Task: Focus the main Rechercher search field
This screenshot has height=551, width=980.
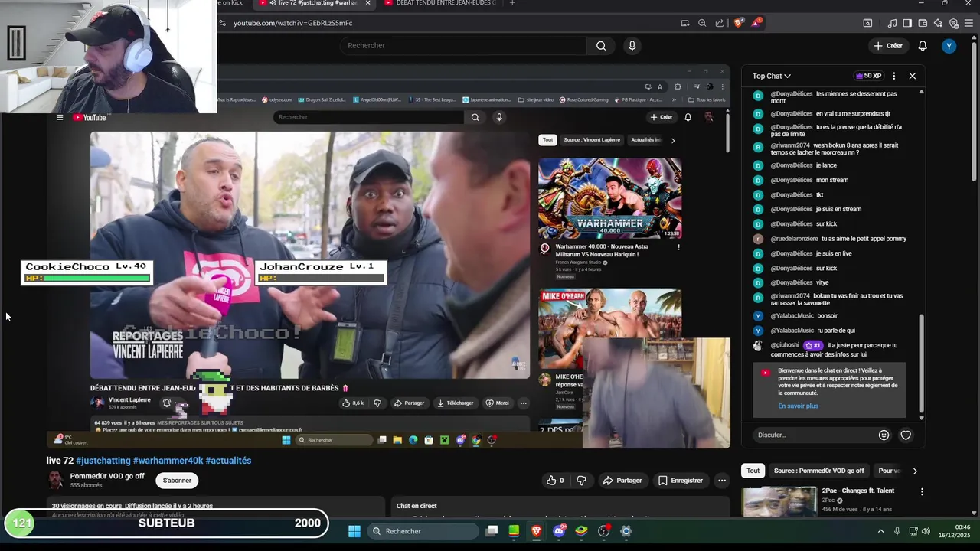Action: click(463, 46)
